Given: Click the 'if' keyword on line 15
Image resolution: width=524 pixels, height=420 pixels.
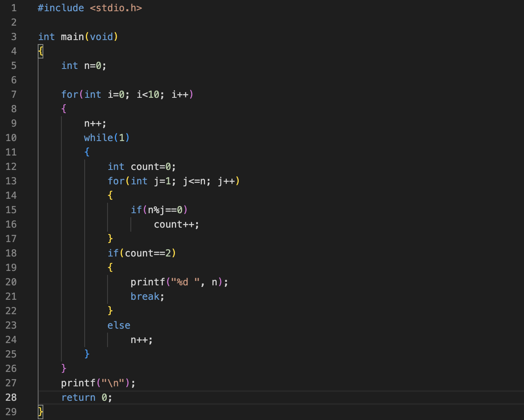Looking at the screenshot, I should pos(136,210).
